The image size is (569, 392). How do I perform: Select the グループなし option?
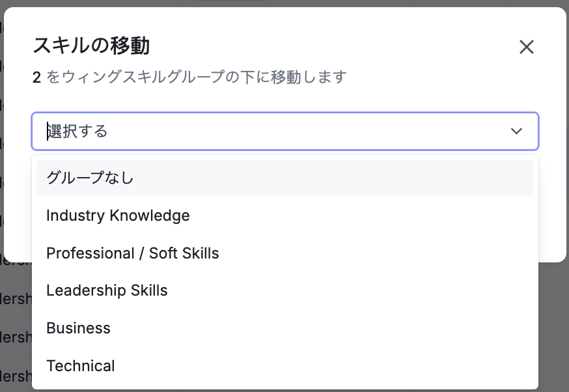coord(90,178)
